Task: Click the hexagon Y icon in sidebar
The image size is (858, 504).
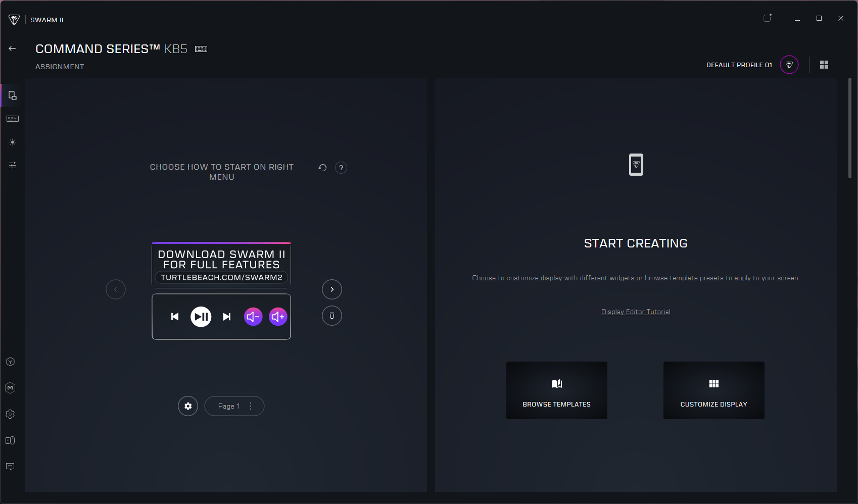Action: [x=10, y=362]
